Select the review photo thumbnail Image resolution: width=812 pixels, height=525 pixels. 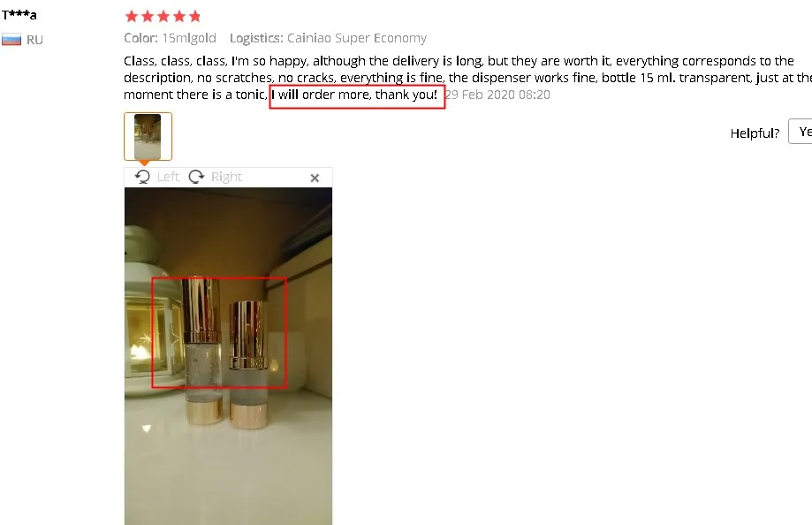(148, 136)
